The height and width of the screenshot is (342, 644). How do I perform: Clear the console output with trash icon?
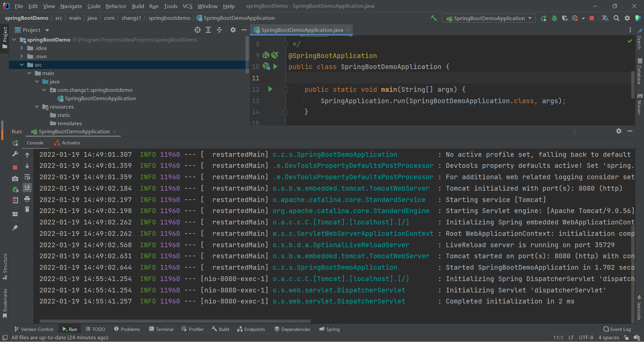coord(27,209)
